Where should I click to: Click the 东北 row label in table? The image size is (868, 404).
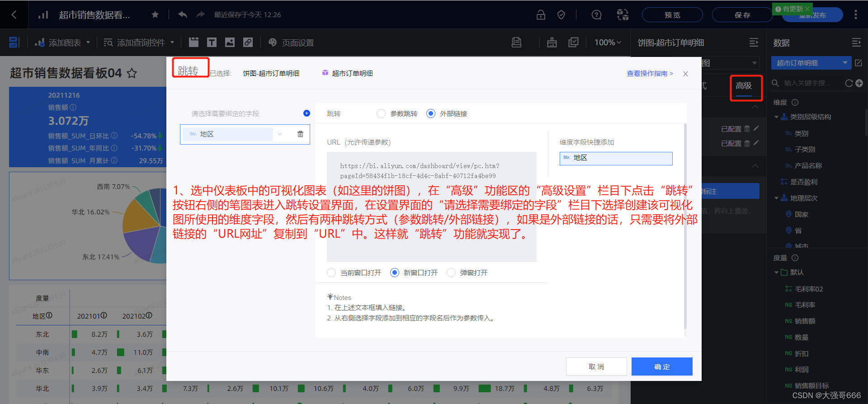42,334
